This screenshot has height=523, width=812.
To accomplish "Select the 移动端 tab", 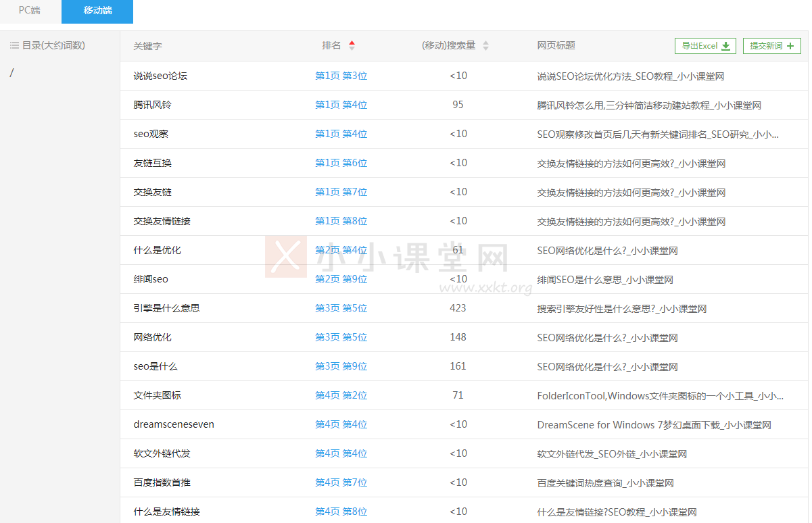I will coord(97,11).
